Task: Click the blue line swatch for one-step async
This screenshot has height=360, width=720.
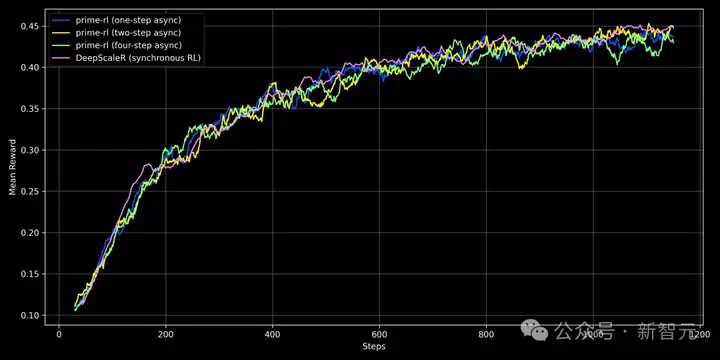Action: tap(61, 20)
